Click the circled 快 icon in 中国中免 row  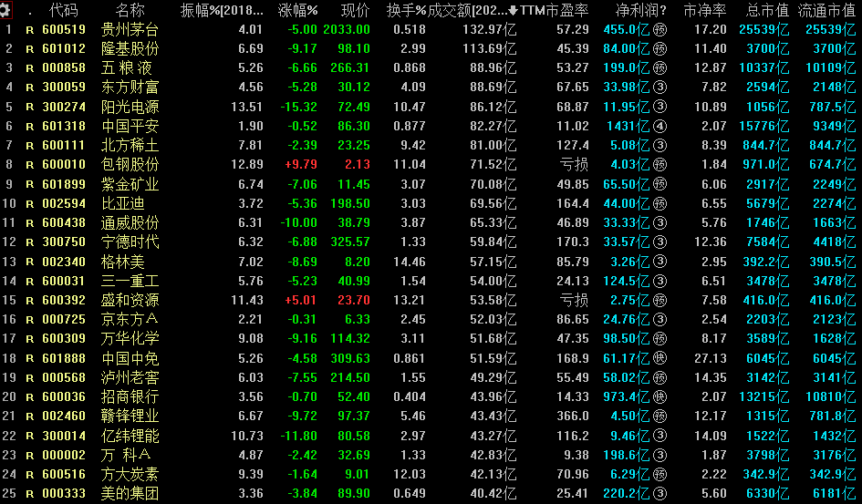pos(659,358)
